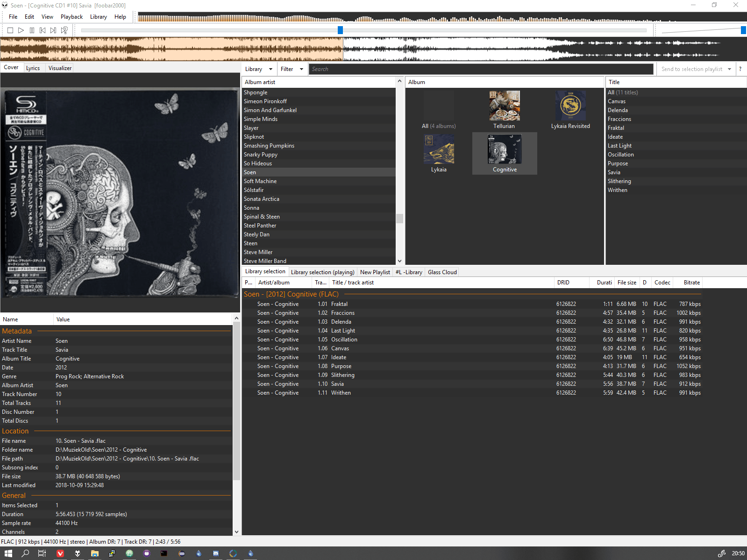Open the Vivaldi browser from the taskbar
This screenshot has height=560, width=747.
tap(60, 553)
